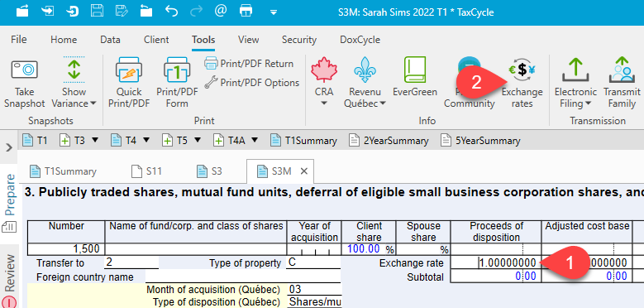Click the Name of fund/corp. input field

pyautogui.click(x=196, y=248)
